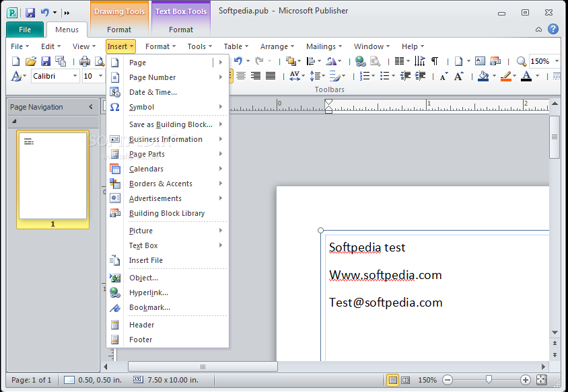The height and width of the screenshot is (392, 568).
Task: Choose Insert File from the menu
Action: click(x=168, y=260)
